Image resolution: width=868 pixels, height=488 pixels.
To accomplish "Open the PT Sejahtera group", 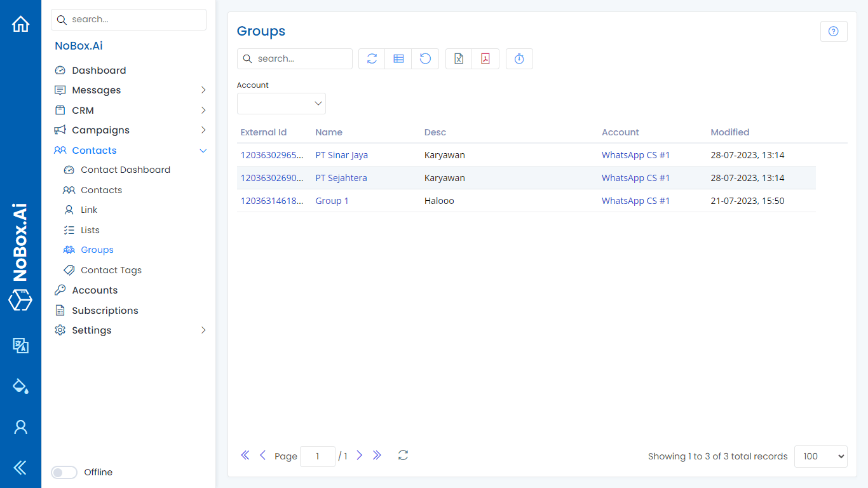I will click(341, 178).
